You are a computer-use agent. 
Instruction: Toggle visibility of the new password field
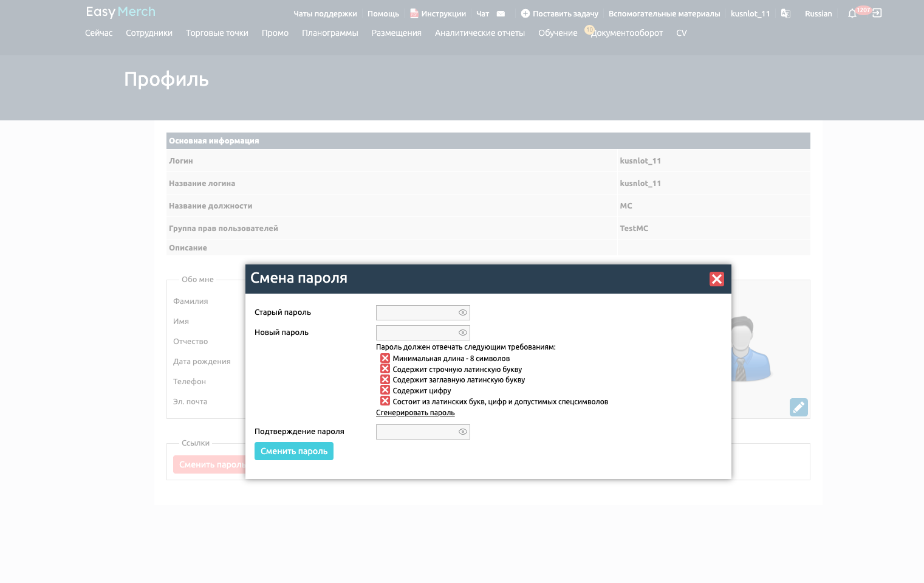pyautogui.click(x=462, y=333)
